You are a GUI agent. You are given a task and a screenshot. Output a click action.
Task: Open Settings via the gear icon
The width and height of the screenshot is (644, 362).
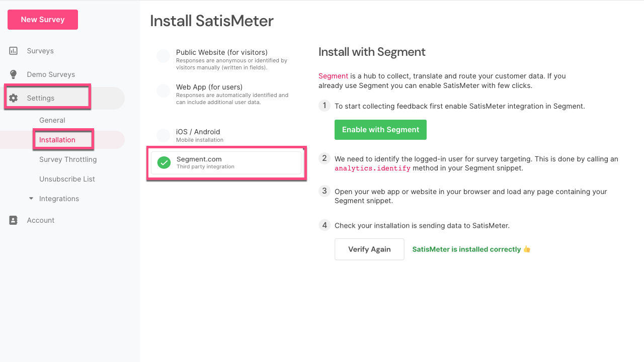[13, 98]
